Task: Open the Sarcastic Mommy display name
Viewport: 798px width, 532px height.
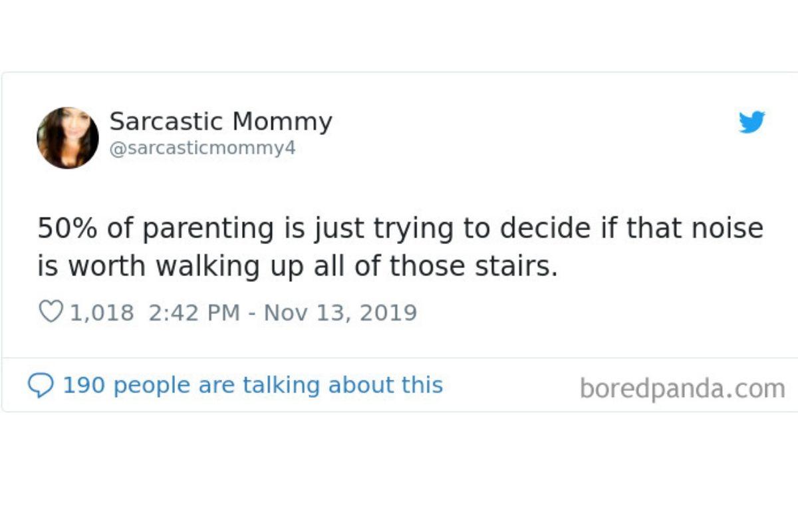Action: click(220, 122)
